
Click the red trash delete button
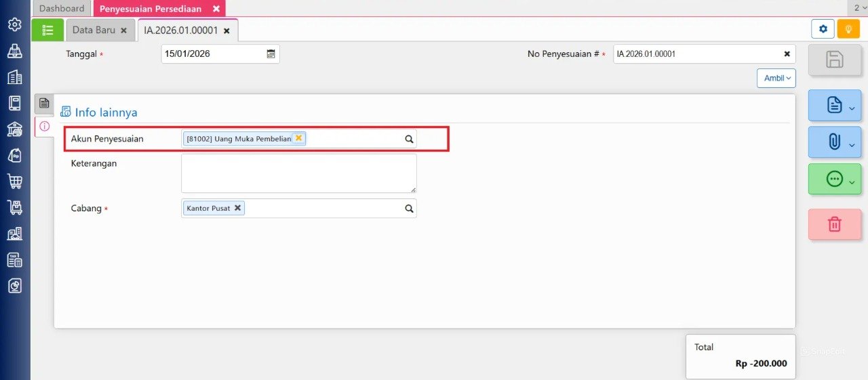(835, 224)
